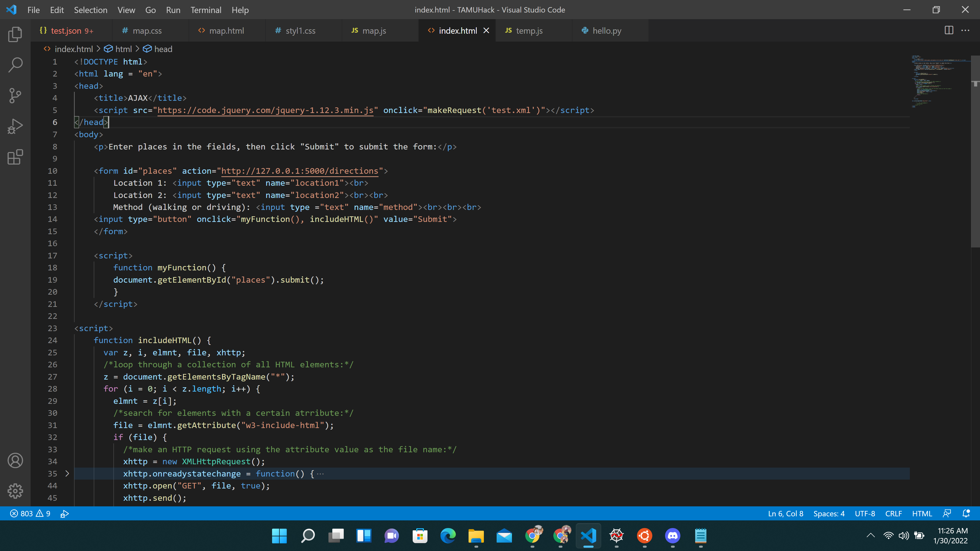
Task: Open More Actions ellipsis menu
Action: [965, 30]
